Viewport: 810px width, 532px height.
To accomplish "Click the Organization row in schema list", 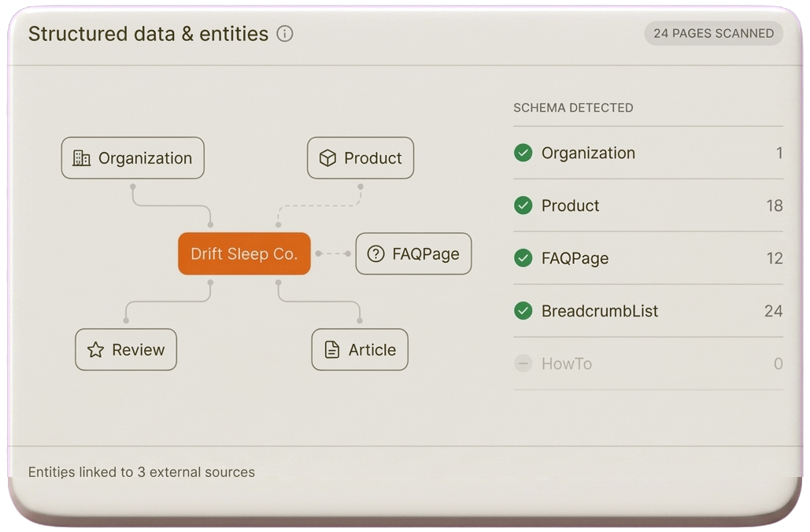I will tap(649, 153).
